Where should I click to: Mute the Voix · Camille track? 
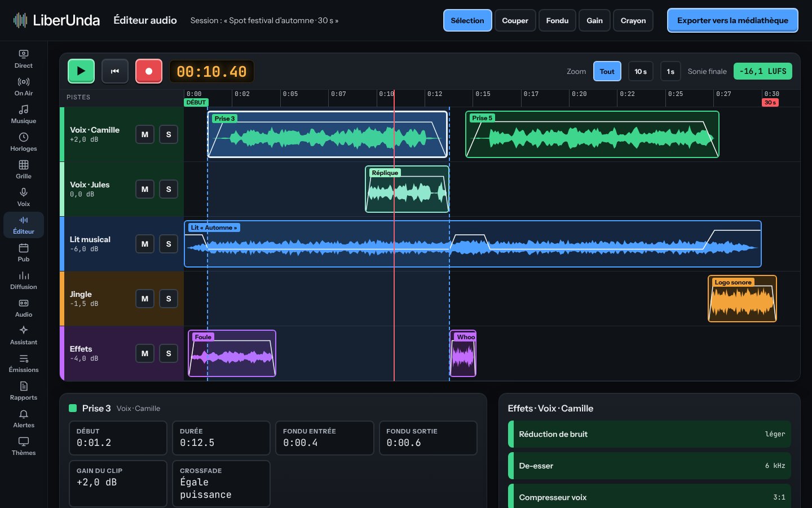click(145, 134)
